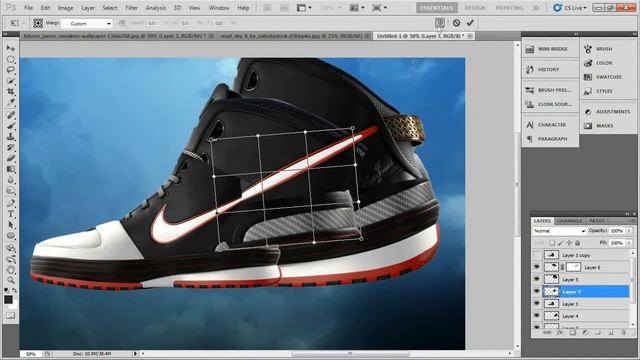The width and height of the screenshot is (640, 360).
Task: Open the Analysis menu
Action: 156,8
